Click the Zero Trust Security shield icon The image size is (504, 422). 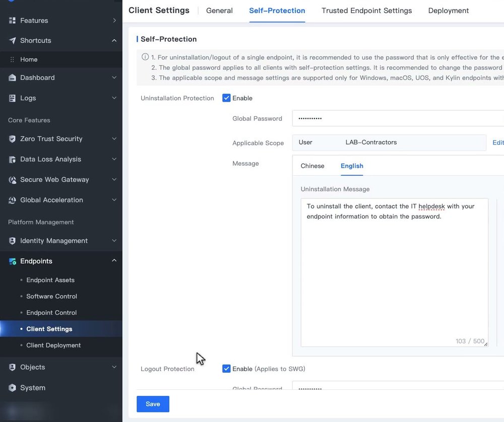click(x=12, y=139)
